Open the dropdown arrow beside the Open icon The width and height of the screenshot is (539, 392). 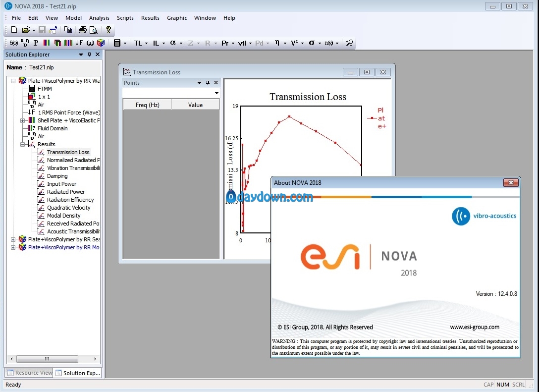(x=34, y=30)
